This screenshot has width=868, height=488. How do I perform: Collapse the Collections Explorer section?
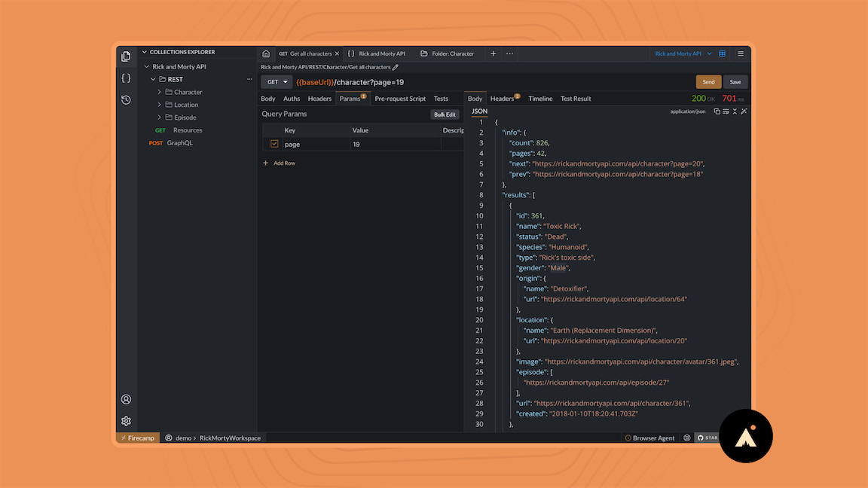[x=145, y=52]
